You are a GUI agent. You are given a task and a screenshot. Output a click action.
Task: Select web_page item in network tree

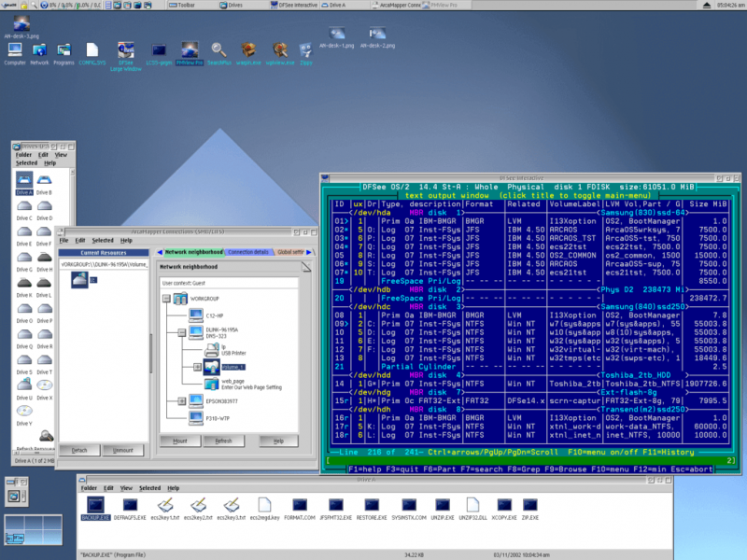coord(244,384)
